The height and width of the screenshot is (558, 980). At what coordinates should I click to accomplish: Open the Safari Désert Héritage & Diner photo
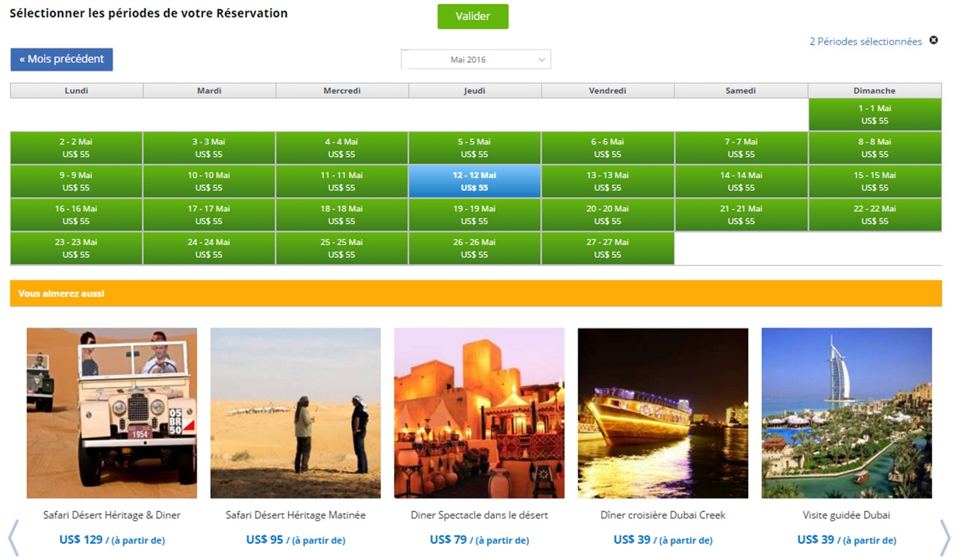click(112, 413)
